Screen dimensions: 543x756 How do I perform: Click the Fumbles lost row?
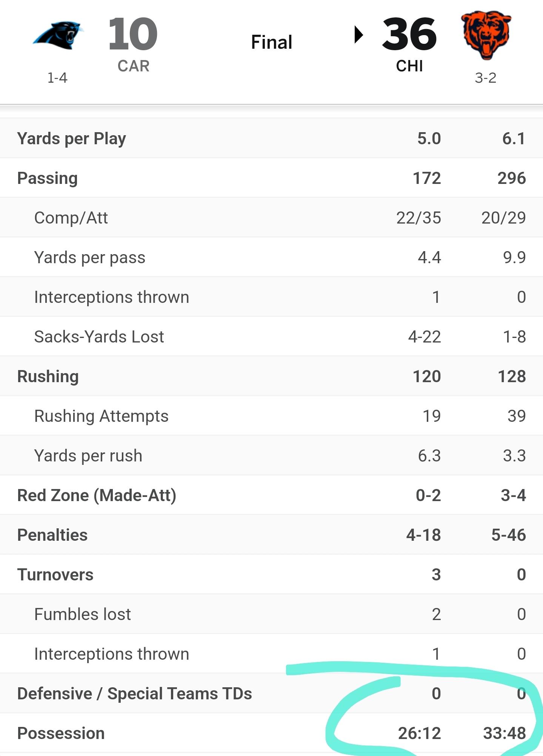[x=271, y=614]
